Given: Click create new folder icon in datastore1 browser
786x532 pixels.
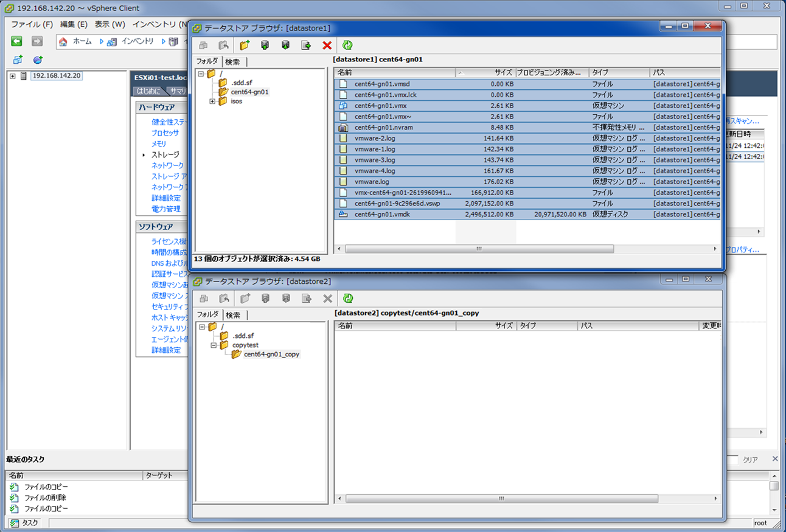Looking at the screenshot, I should pyautogui.click(x=245, y=45).
